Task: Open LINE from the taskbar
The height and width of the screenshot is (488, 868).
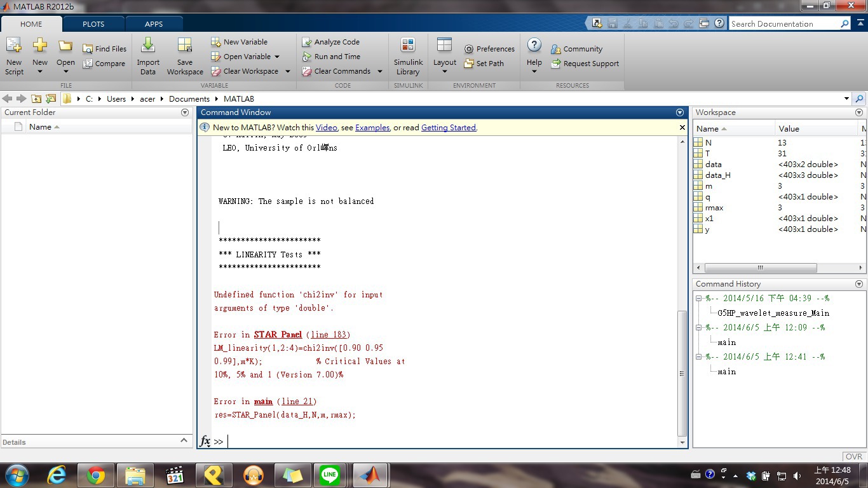Action: coord(330,475)
